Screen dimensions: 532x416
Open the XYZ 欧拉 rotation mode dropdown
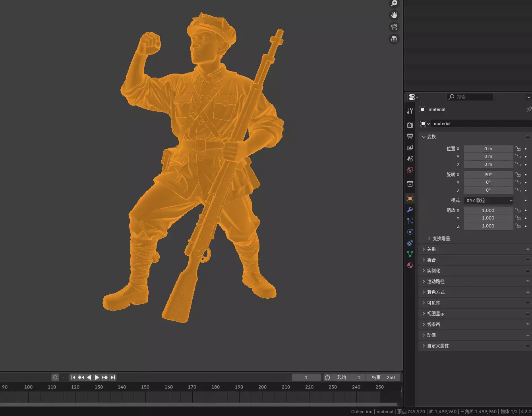coord(488,200)
